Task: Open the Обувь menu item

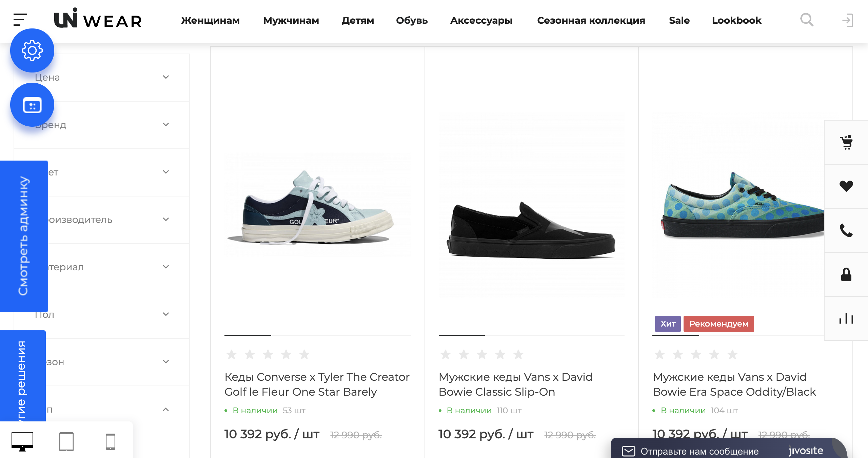Action: pyautogui.click(x=412, y=20)
